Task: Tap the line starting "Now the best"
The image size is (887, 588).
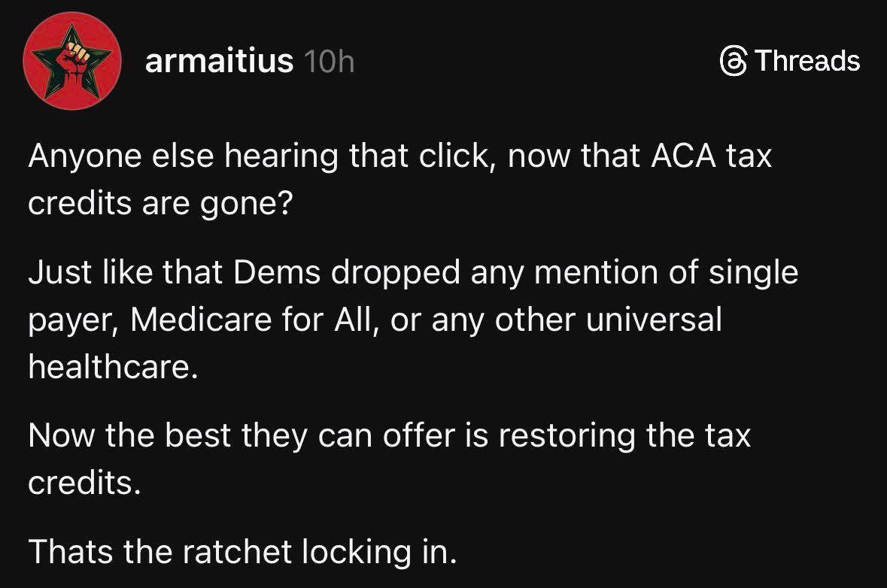Action: click(389, 436)
